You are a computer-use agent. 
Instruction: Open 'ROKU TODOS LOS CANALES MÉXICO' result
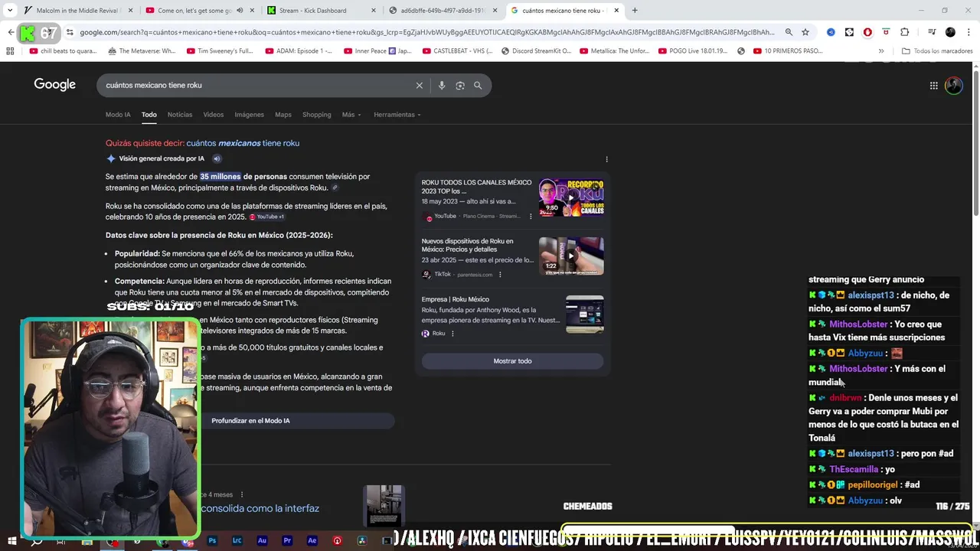[x=476, y=187]
